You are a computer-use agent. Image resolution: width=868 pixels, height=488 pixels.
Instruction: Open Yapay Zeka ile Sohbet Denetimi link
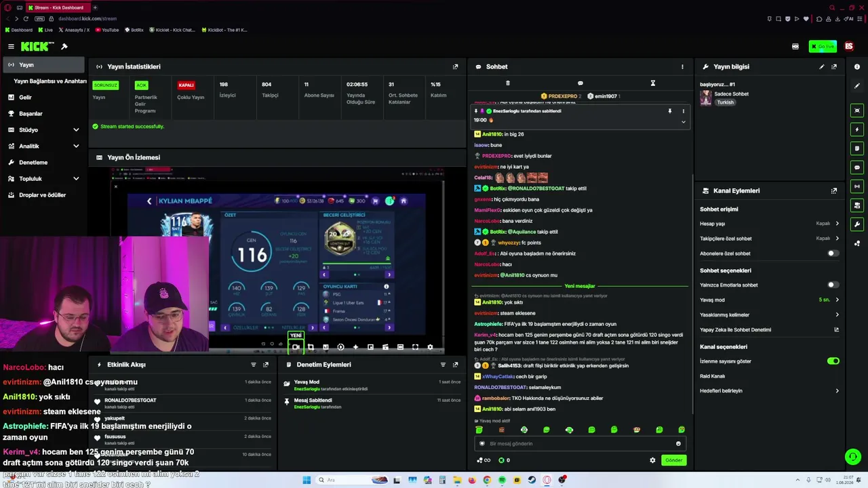(770, 330)
